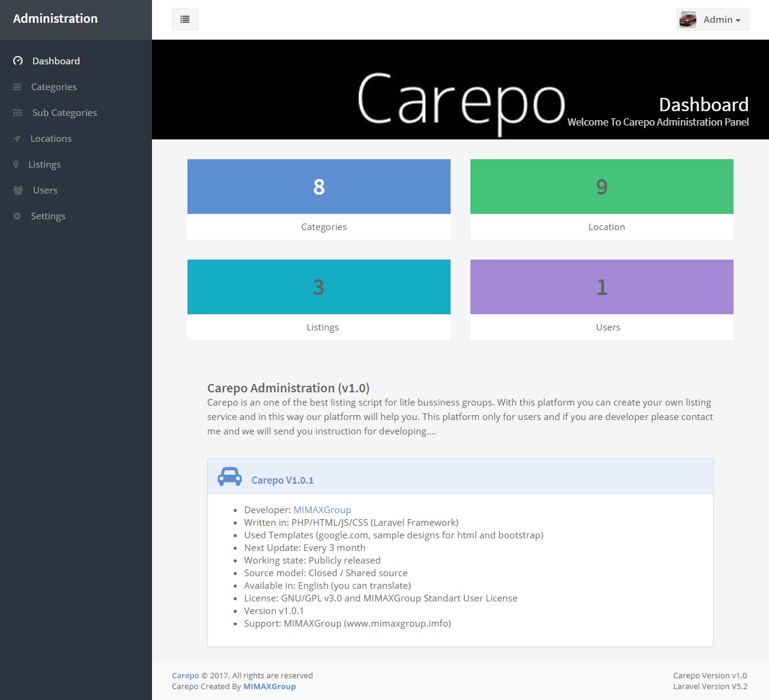Click the 'Used Templates' list item

click(x=394, y=535)
